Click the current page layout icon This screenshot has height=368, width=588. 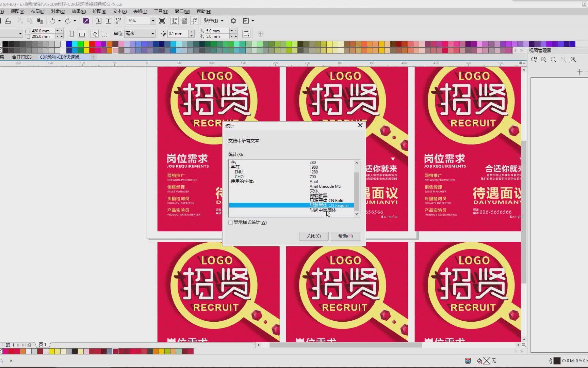[x=104, y=34]
